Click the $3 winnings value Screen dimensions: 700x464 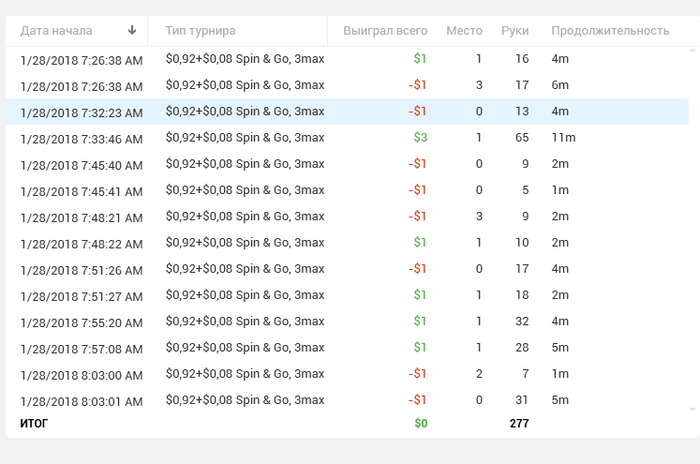420,138
